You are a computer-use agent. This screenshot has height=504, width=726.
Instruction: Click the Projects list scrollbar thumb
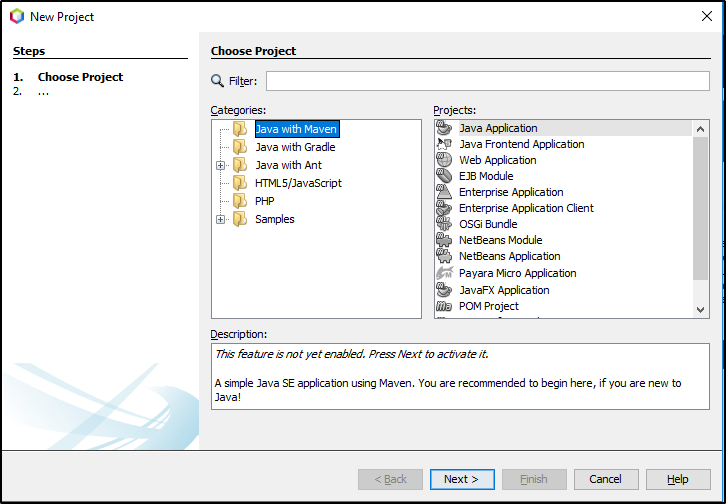click(701, 208)
